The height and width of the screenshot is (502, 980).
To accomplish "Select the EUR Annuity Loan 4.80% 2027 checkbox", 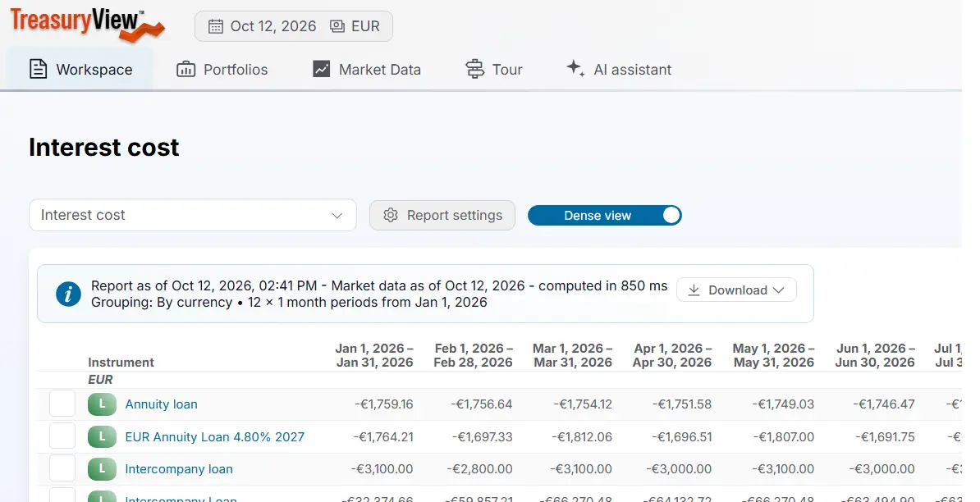I will tap(62, 436).
